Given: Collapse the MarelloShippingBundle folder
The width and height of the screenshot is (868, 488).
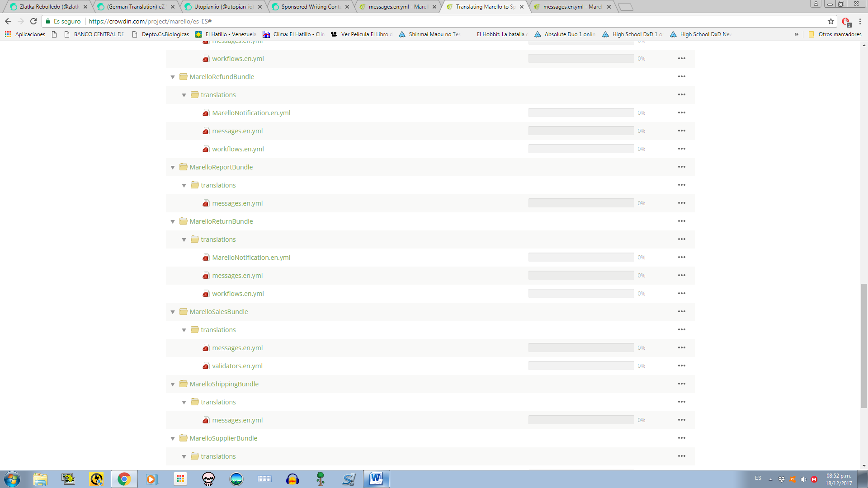Looking at the screenshot, I should coord(173,385).
